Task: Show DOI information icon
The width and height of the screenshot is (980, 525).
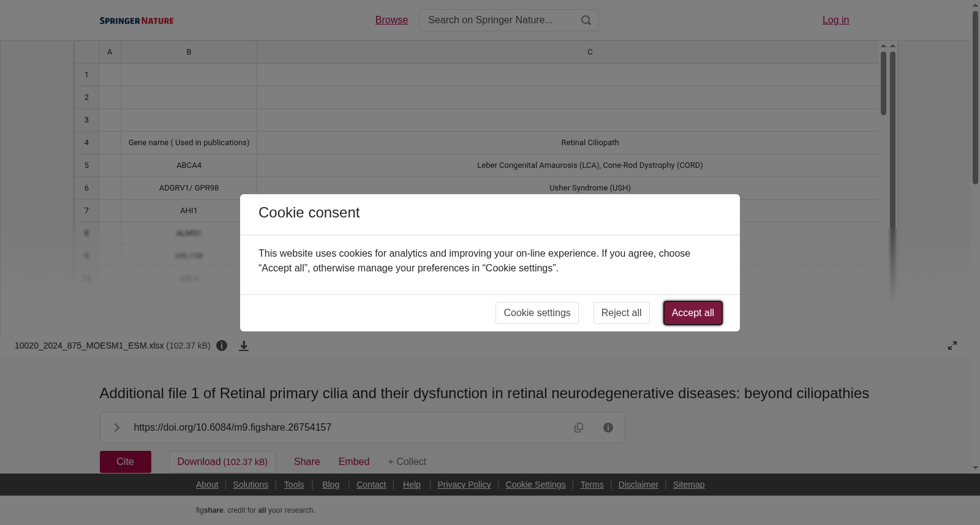Action: (x=608, y=428)
